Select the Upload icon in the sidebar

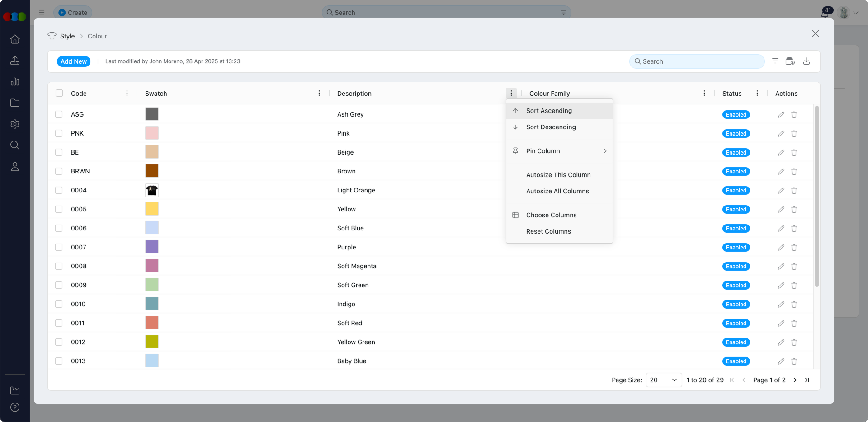(15, 61)
